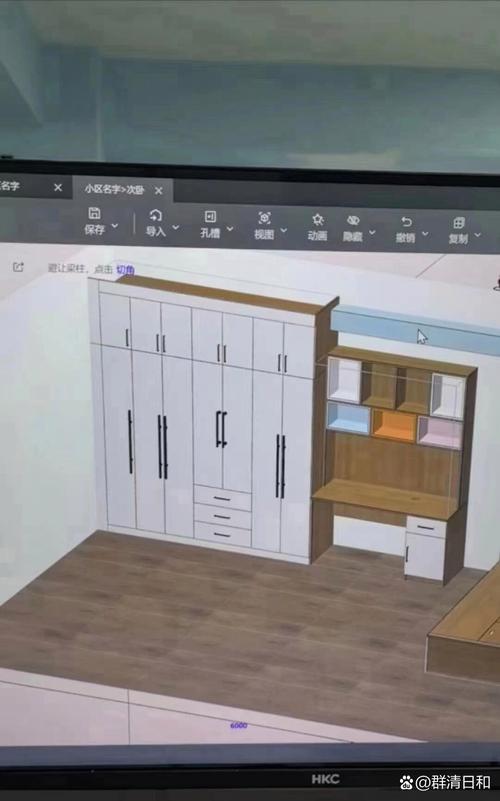Click the 切角 link

coord(126,270)
